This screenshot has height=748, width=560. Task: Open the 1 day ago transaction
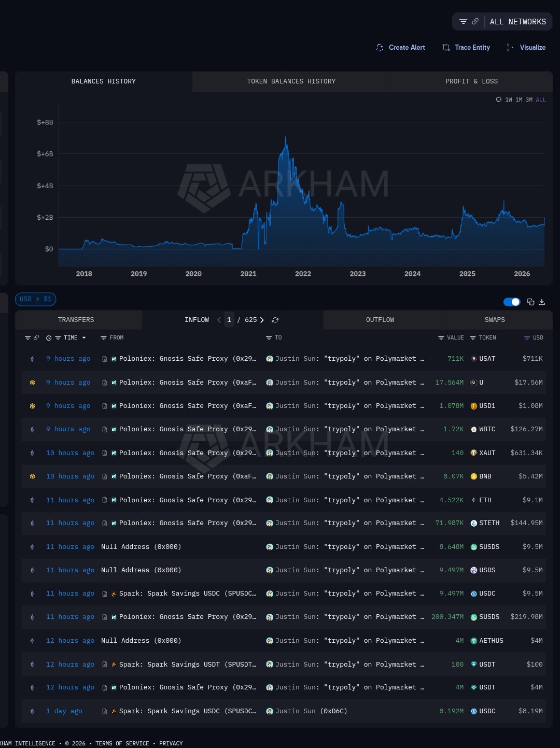point(64,711)
